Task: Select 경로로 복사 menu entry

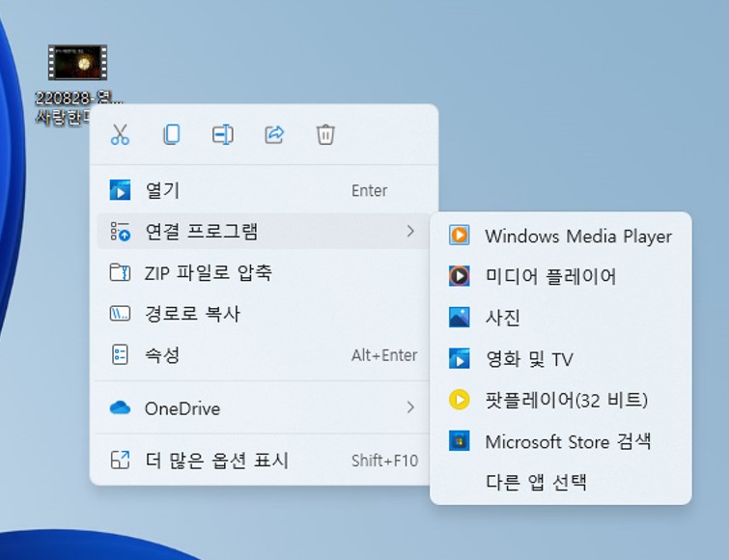Action: coord(264,314)
